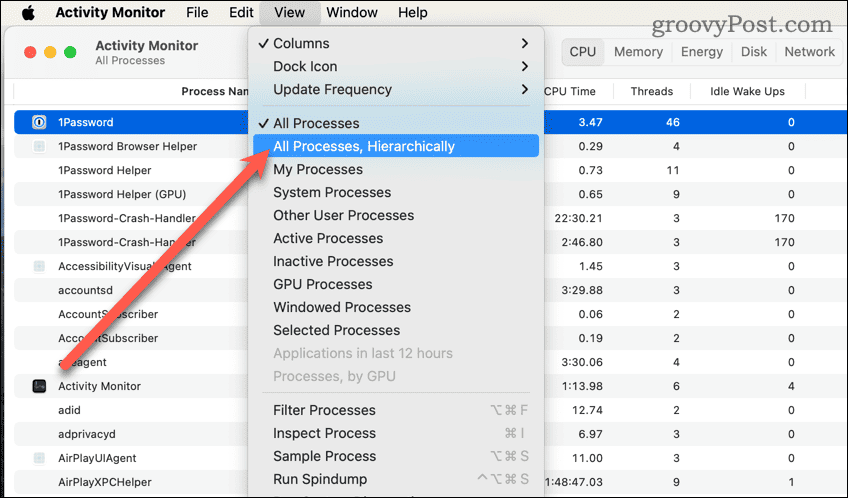Click the 1Password app icon in the process list
The width and height of the screenshot is (848, 498).
tap(39, 122)
